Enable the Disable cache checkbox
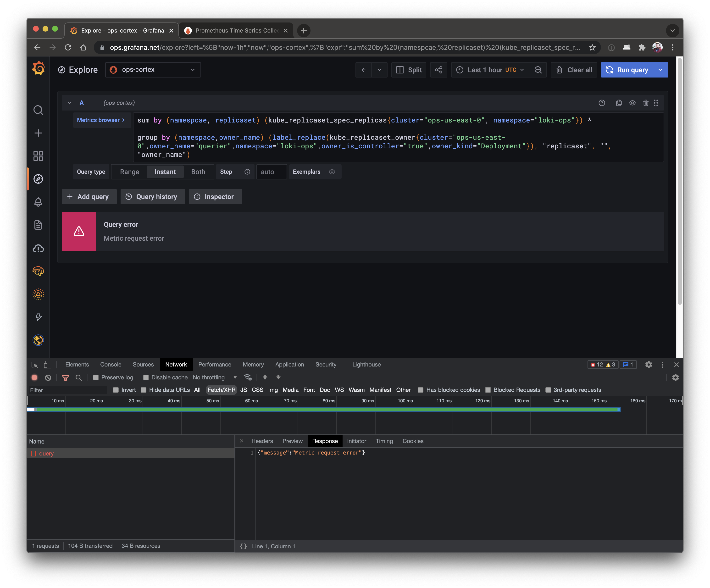Image resolution: width=710 pixels, height=588 pixels. [146, 377]
